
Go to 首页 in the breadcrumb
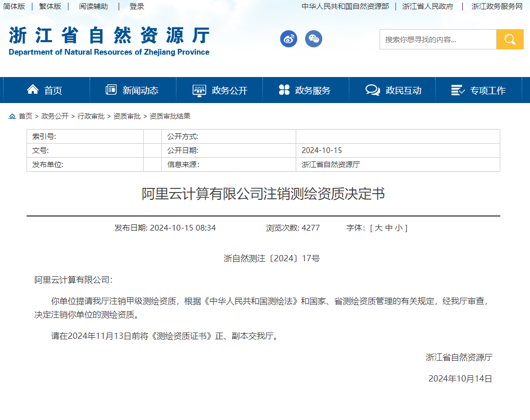[x=26, y=116]
